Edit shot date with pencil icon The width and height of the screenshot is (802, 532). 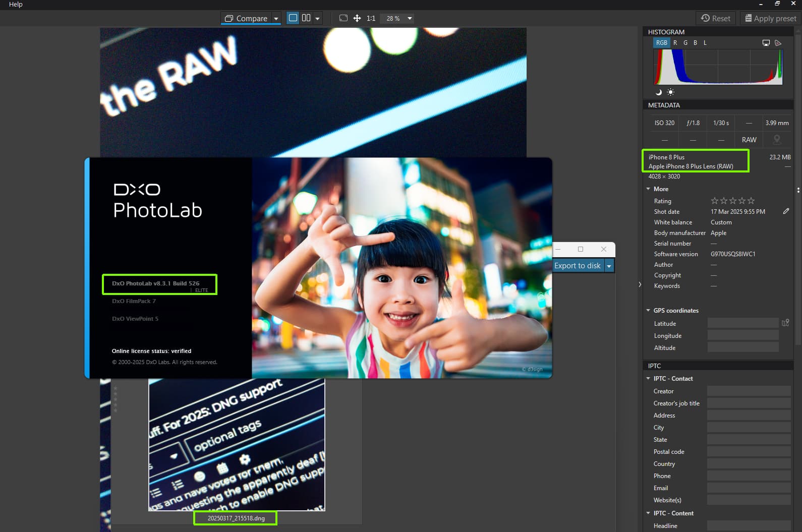coord(786,211)
